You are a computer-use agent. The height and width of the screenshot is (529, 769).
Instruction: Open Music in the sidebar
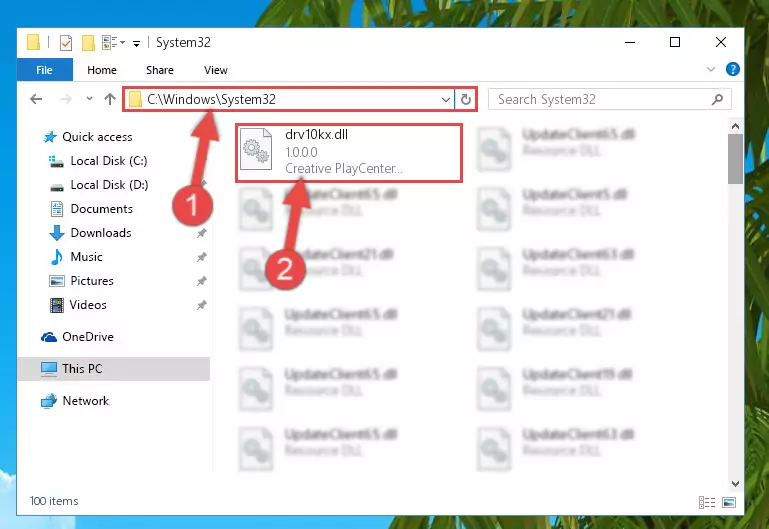[x=86, y=257]
